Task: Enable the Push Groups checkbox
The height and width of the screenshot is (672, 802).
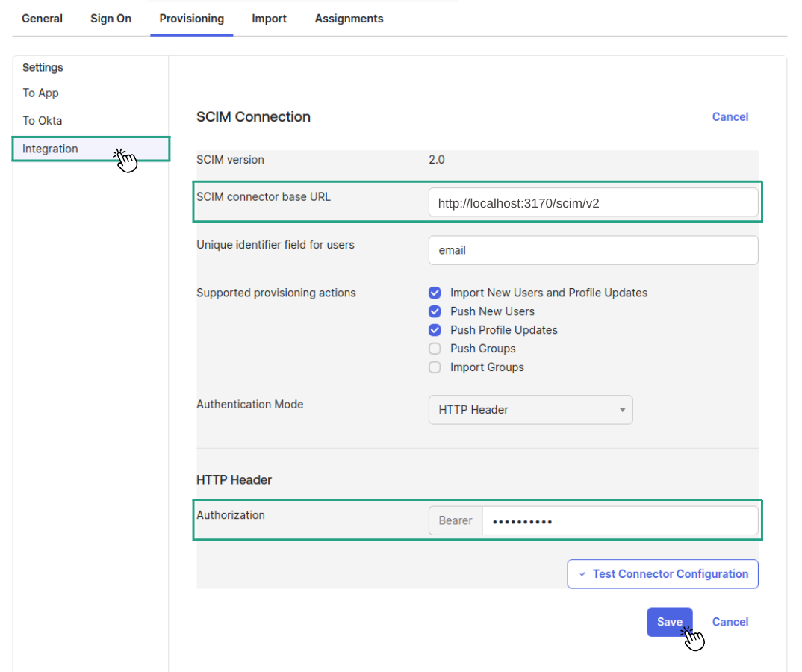Action: pyautogui.click(x=435, y=349)
